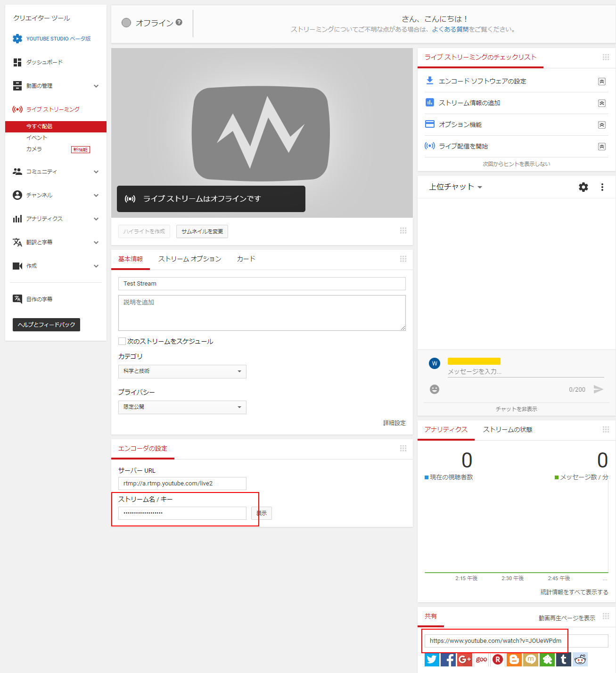This screenshot has width=616, height=673.
Task: Open カテゴリ dropdown showing 科学と技術
Action: pyautogui.click(x=182, y=371)
